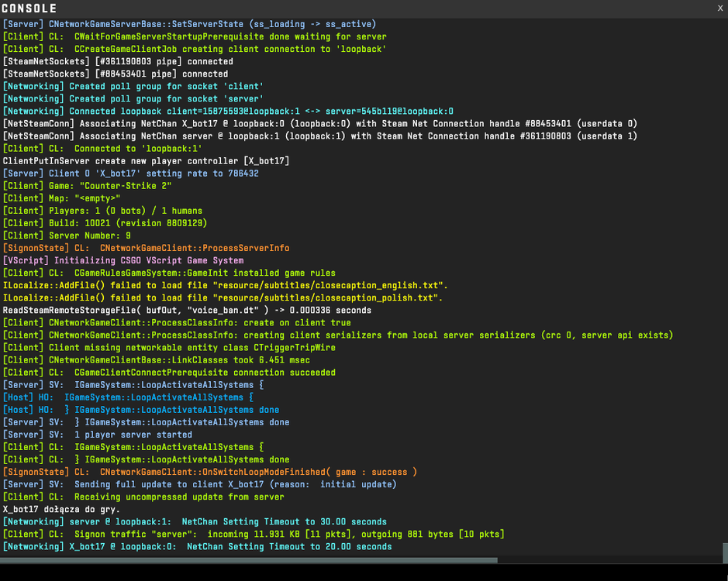
Task: Click the "SetServerState (ss_loading -> ss_active)" line
Action: tap(189, 24)
